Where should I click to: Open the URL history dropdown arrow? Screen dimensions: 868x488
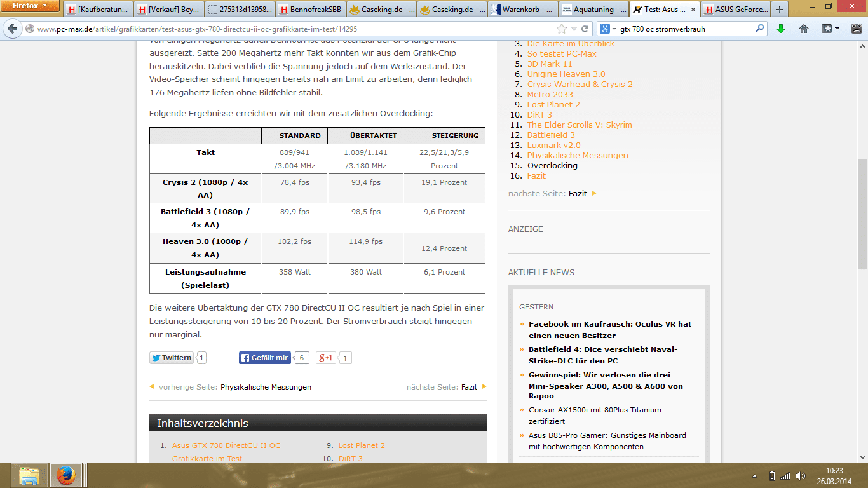point(574,29)
